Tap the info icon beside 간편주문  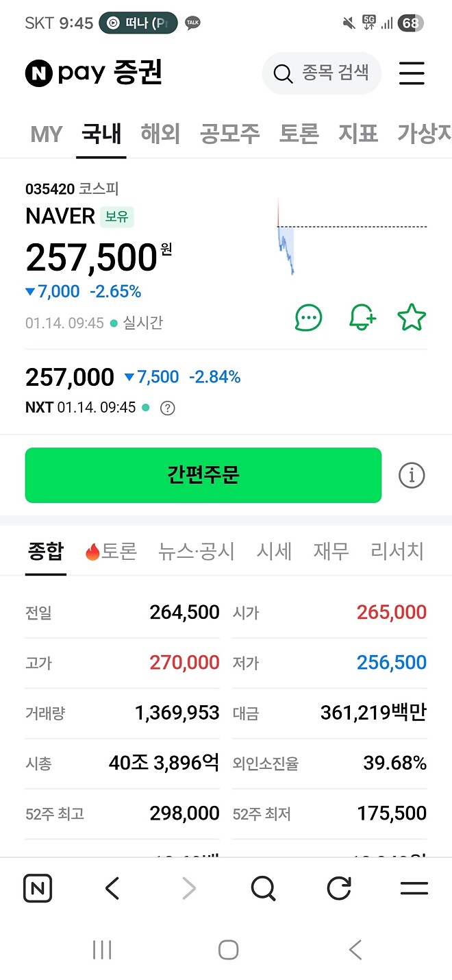click(411, 475)
